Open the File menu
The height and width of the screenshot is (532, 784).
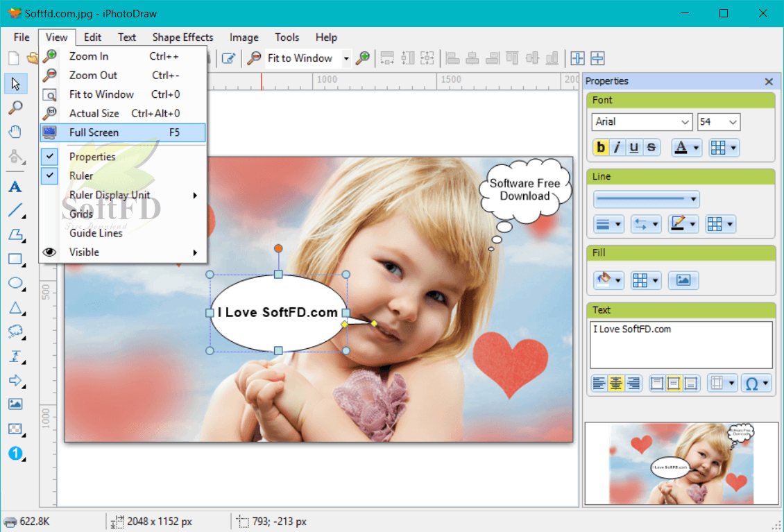(22, 37)
